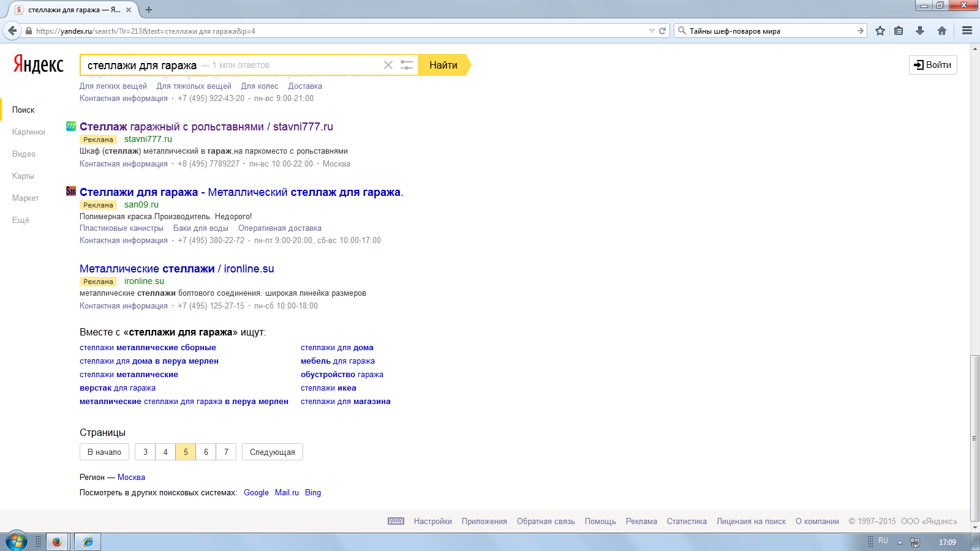Click the ironline.su green URL
The image size is (980, 551).
[144, 281]
